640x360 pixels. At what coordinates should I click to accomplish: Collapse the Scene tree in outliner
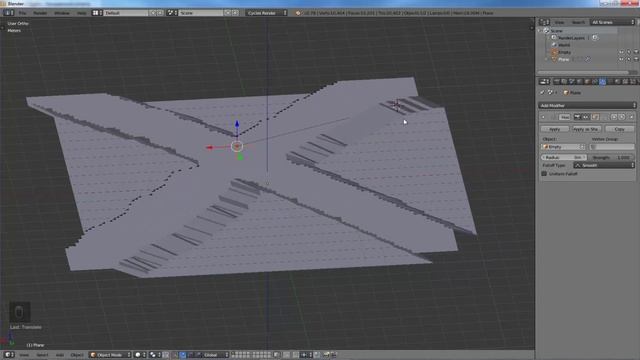coord(540,31)
